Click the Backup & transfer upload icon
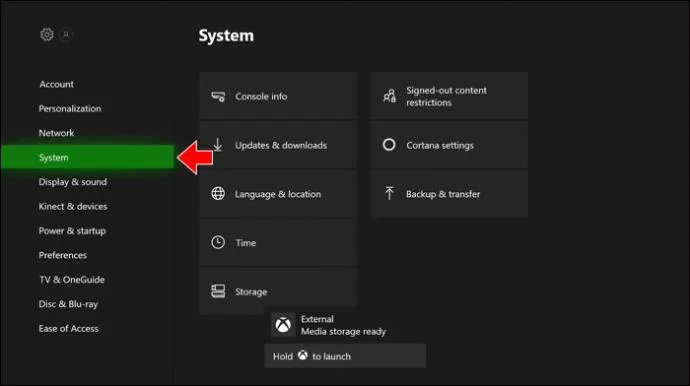690x386 pixels. click(389, 193)
